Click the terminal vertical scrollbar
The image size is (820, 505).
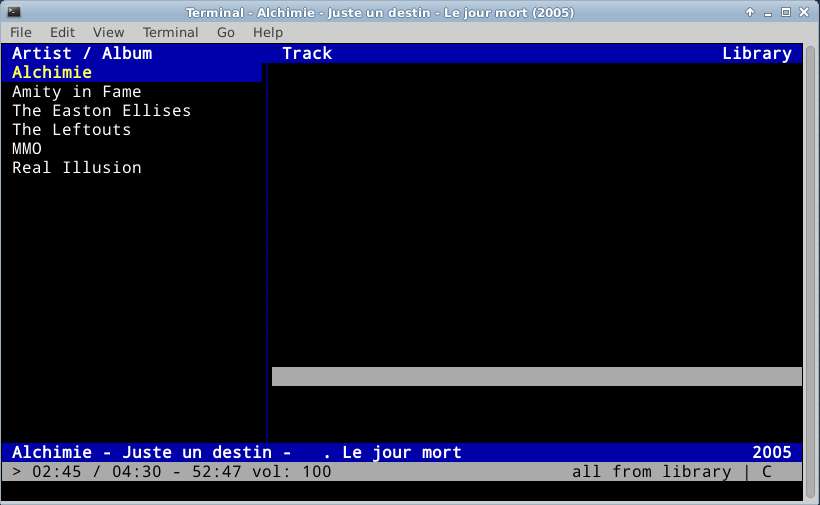click(x=810, y=272)
